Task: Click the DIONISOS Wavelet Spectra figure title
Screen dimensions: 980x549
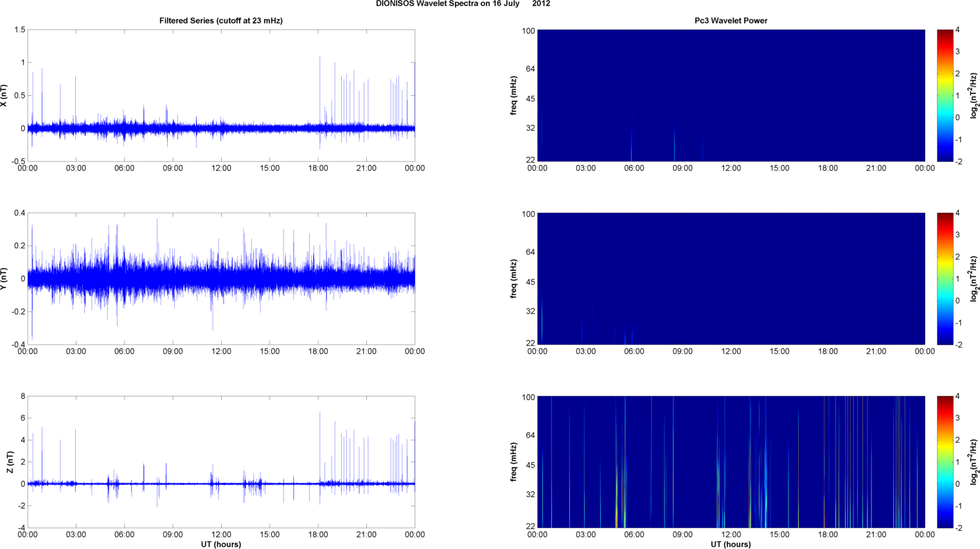Action: (x=463, y=4)
